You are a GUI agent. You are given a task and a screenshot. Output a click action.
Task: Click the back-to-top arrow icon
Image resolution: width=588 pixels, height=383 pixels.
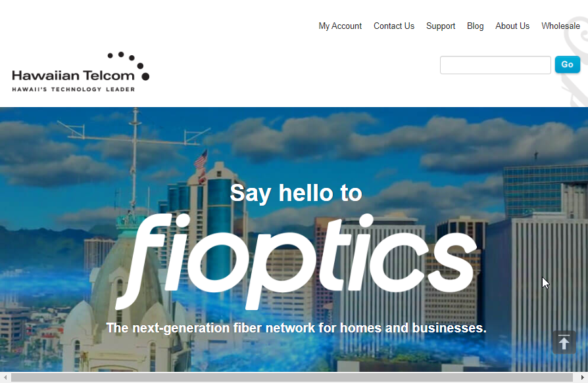tap(564, 342)
